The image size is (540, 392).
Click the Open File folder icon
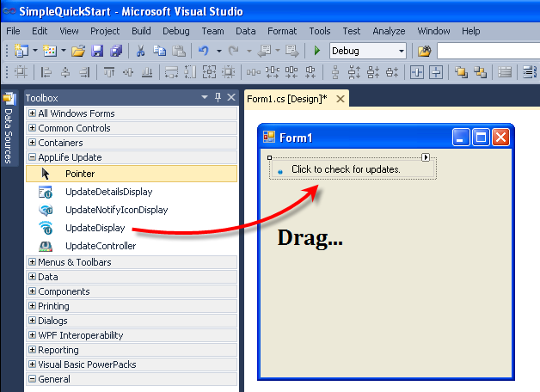point(78,51)
